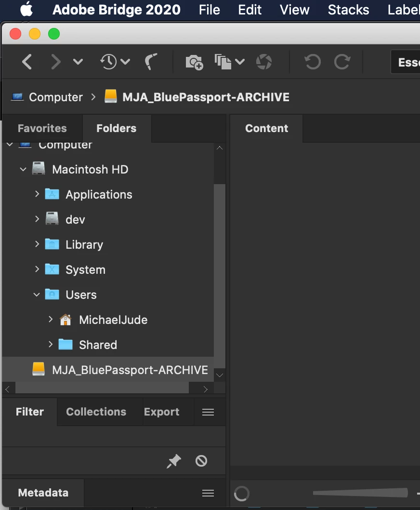Open the recent files clock icon
Screen dimensions: 420x510
[108, 62]
